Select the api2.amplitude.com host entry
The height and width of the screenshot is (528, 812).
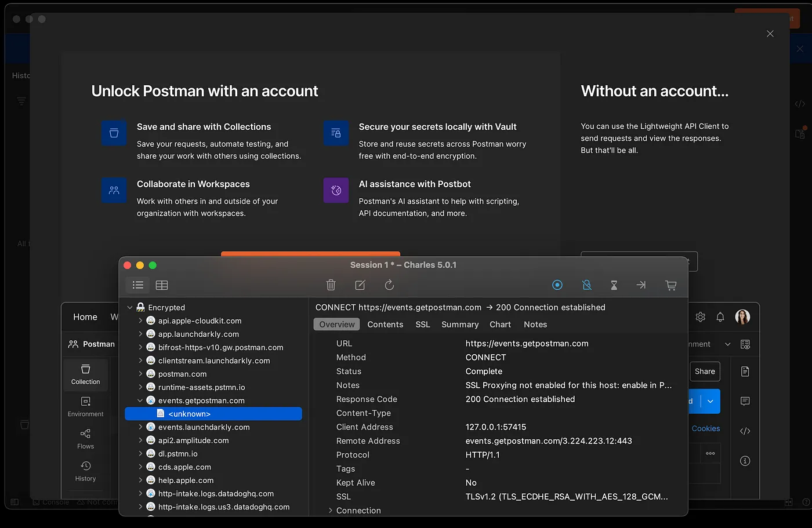pyautogui.click(x=193, y=440)
